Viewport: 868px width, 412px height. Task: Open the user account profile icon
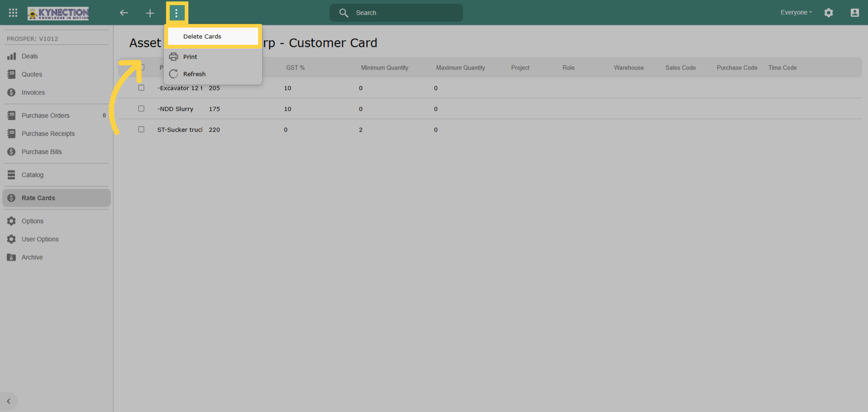[x=855, y=13]
